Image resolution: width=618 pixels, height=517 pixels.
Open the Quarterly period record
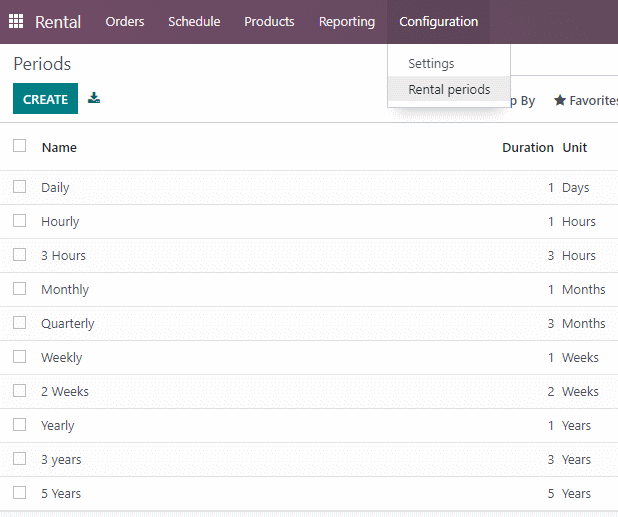[x=68, y=324]
